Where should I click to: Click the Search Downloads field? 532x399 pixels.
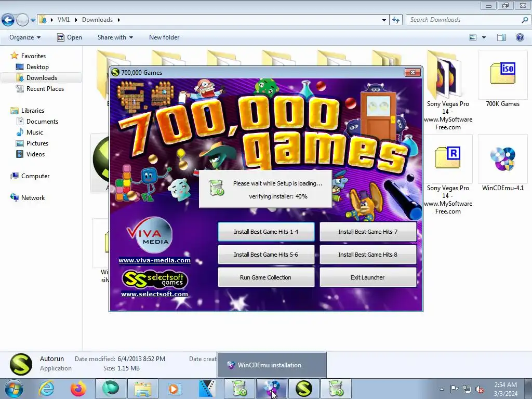(468, 20)
